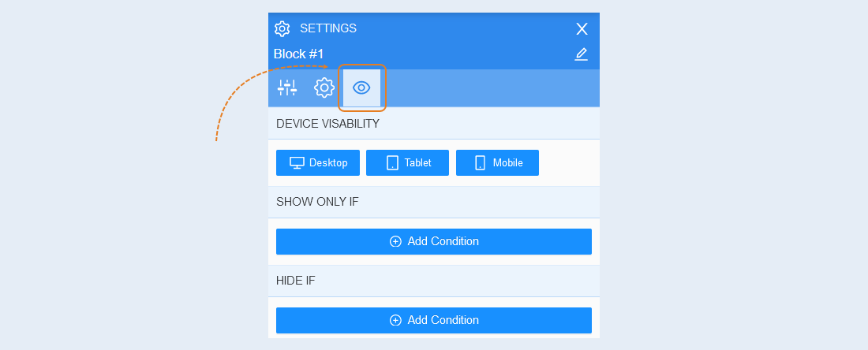Screen dimensions: 868x350
Task: Select the Block #1 title text
Action: (x=298, y=54)
